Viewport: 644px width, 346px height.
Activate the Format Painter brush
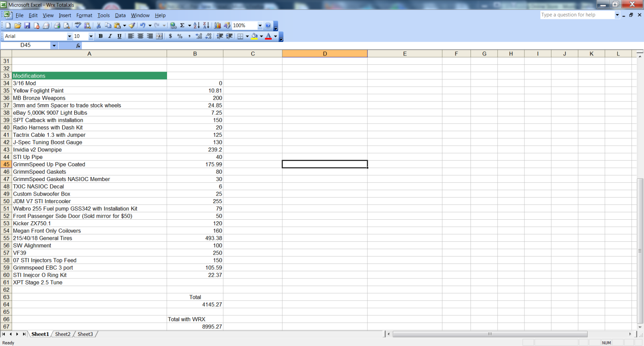click(132, 25)
